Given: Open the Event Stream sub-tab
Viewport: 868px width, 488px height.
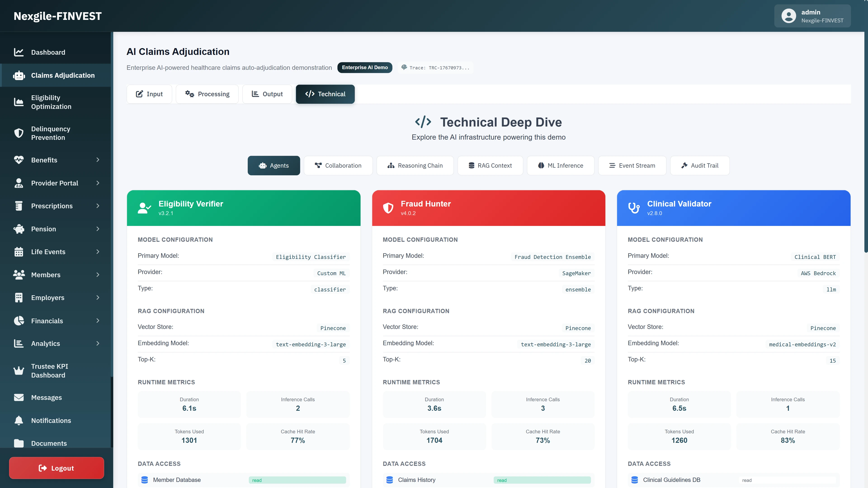Looking at the screenshot, I should 632,165.
